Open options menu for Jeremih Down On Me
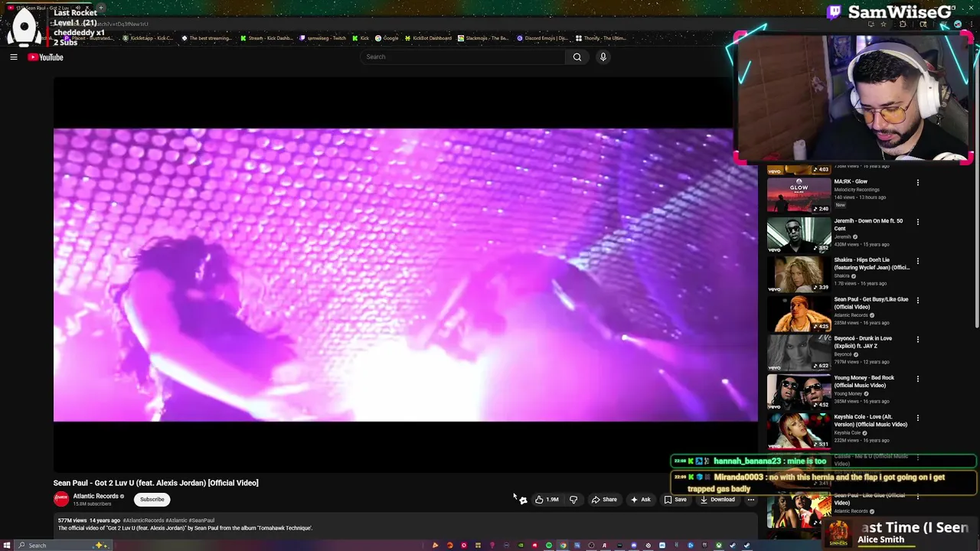Image resolution: width=980 pixels, height=551 pixels. coord(917,222)
